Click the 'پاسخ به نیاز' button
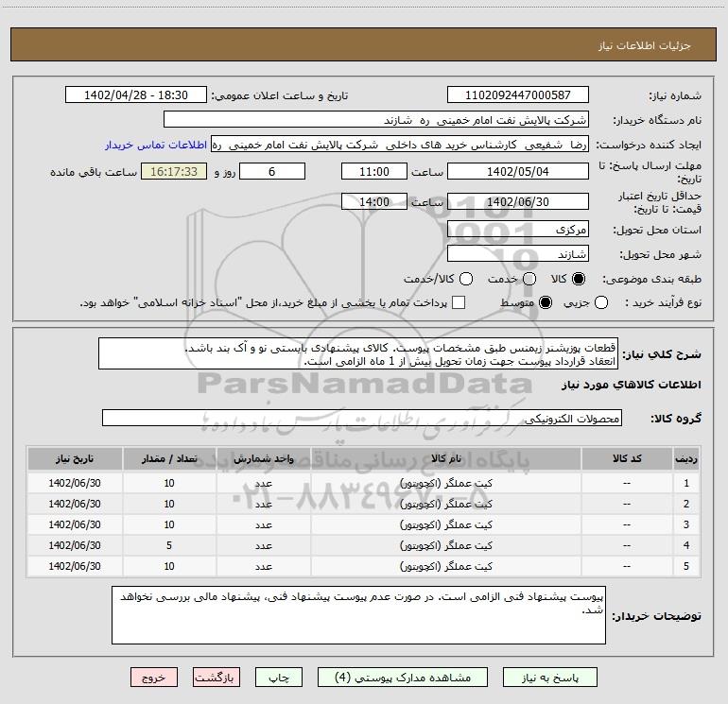The width and height of the screenshot is (728, 704). click(549, 678)
